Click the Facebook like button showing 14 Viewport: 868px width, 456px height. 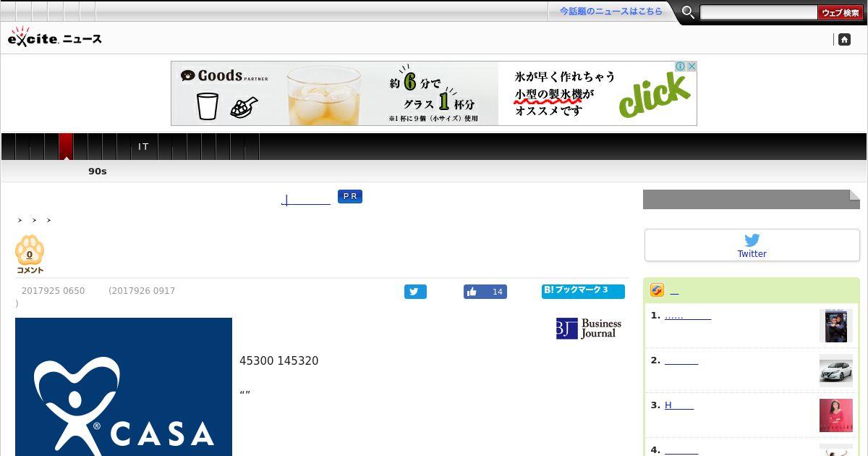pos(485,292)
